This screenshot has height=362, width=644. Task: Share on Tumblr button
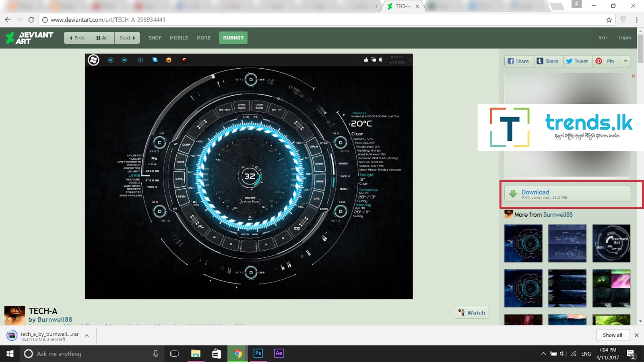(548, 61)
